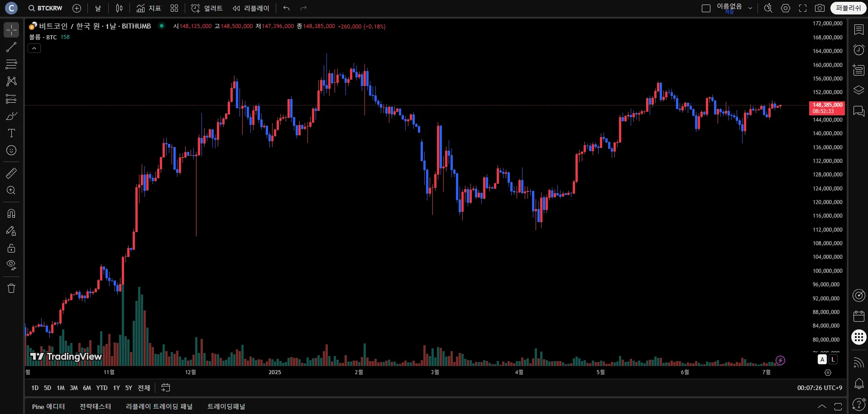Remove drawings with the trash icon
Viewport: 868px width, 414px height.
click(11, 288)
